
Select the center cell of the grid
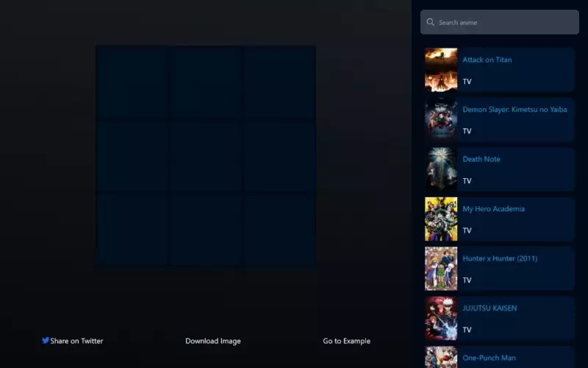[x=206, y=156]
